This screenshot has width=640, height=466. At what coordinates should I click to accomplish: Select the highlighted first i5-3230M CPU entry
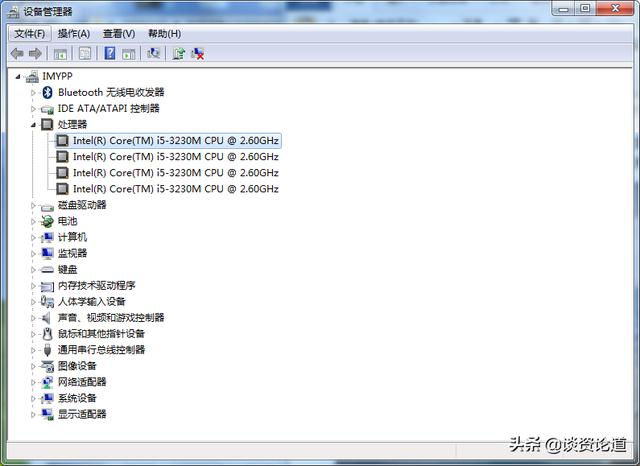click(168, 141)
